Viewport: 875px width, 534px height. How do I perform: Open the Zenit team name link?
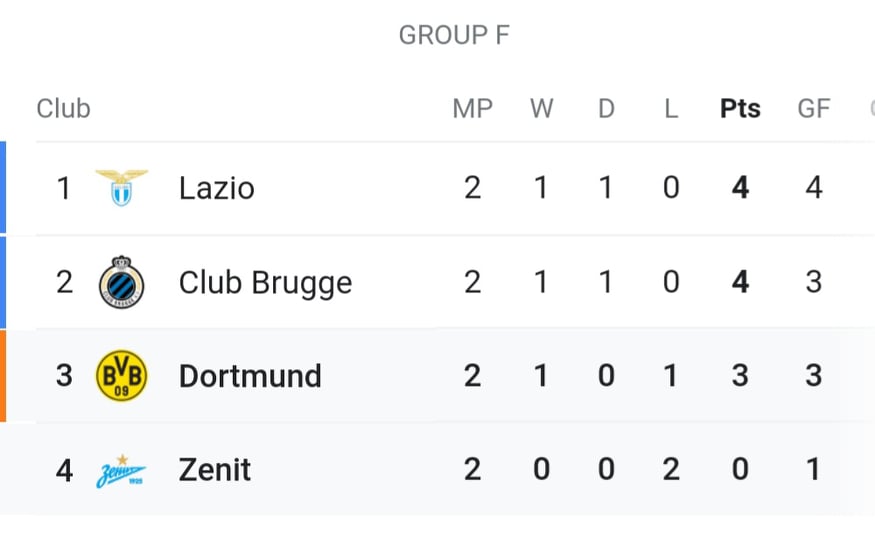215,469
